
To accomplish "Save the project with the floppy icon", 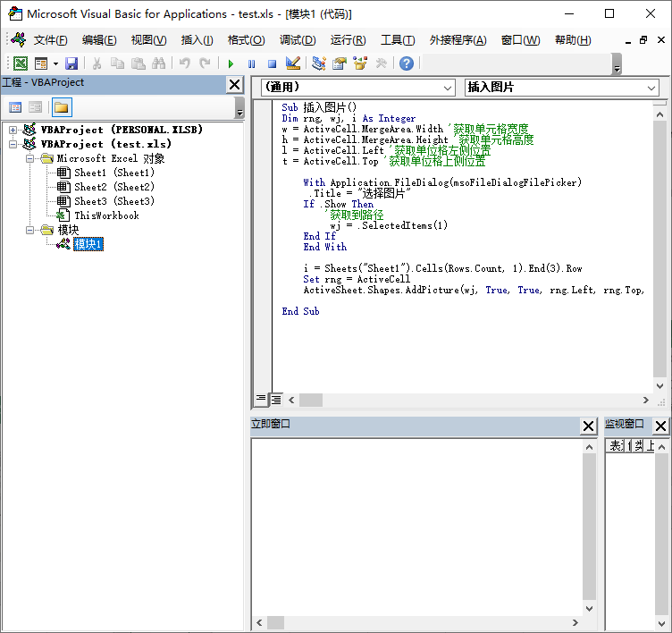I will 71,63.
